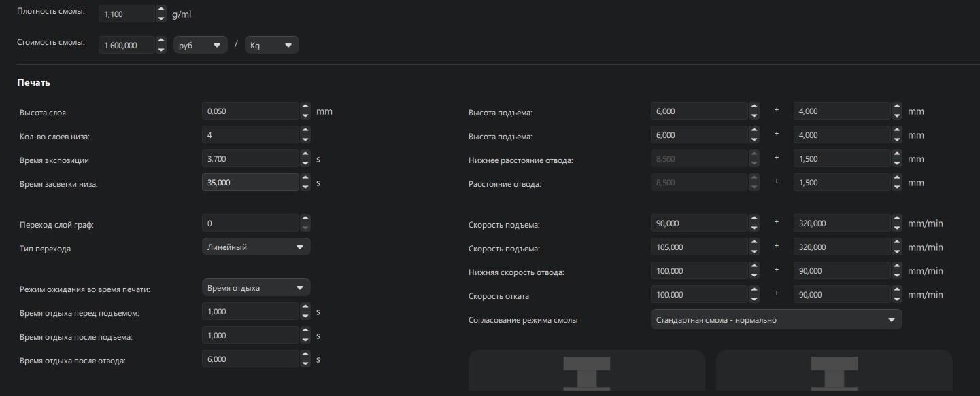Select the right resin mode preview thumbnail
This screenshot has height=396, width=980.
click(x=834, y=372)
